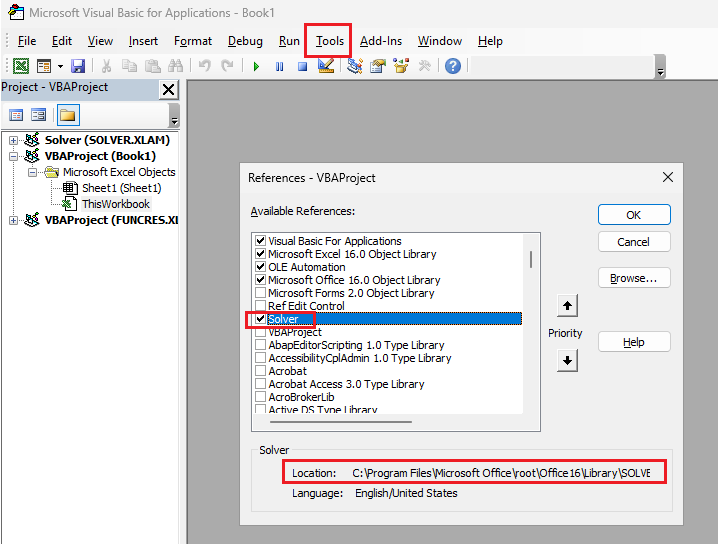Click the Undo arrow icon

pyautogui.click(x=204, y=66)
